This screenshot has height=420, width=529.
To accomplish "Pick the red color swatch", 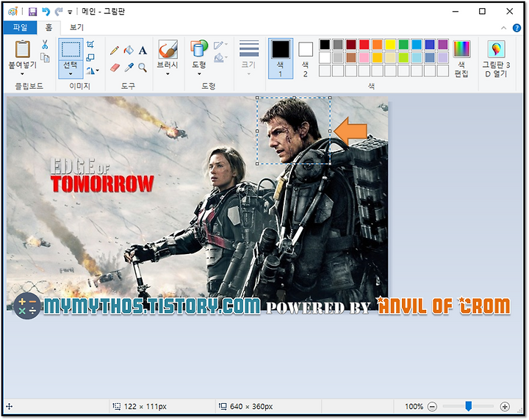I will point(364,45).
